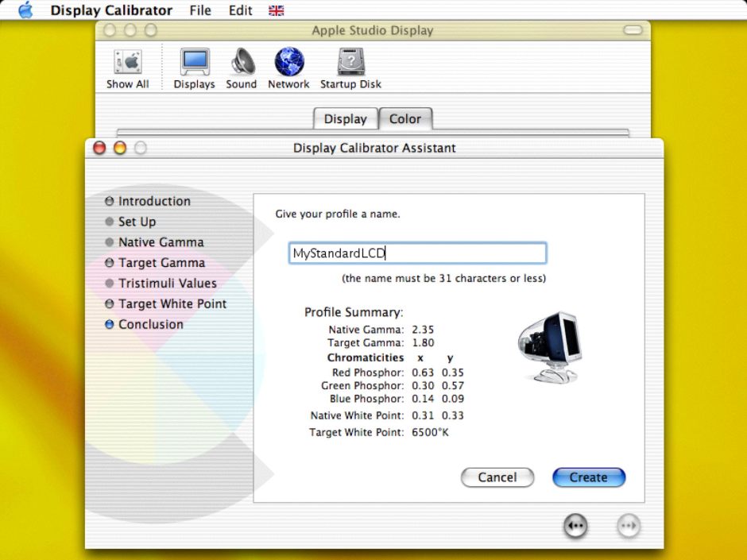The width and height of the screenshot is (747, 560).
Task: Open the Network globe icon
Action: coord(288,68)
